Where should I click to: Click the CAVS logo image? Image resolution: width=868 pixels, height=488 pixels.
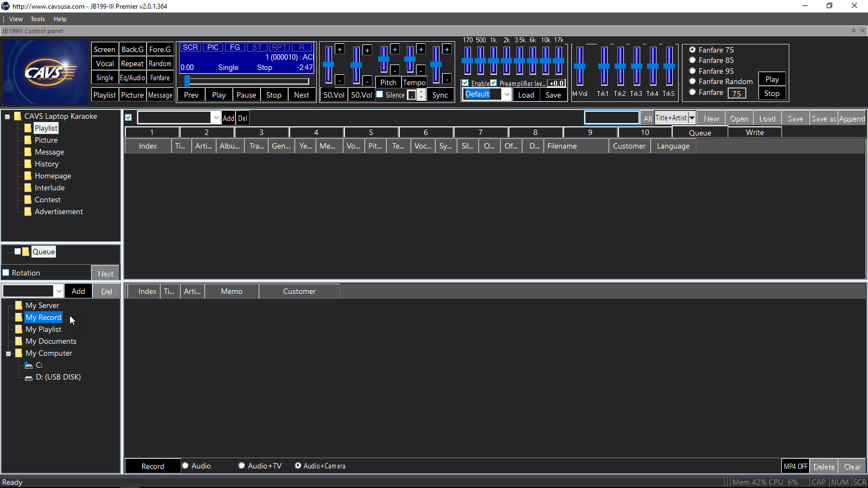pos(45,72)
